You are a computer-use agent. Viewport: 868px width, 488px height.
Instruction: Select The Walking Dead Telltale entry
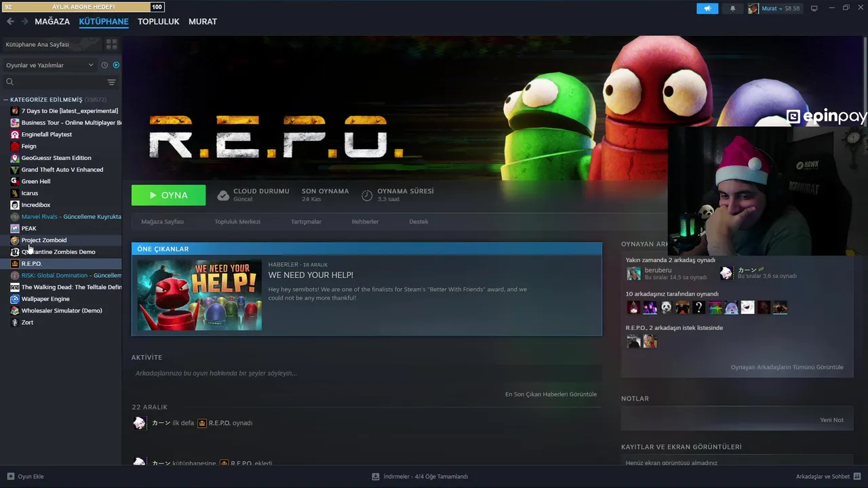(x=65, y=287)
